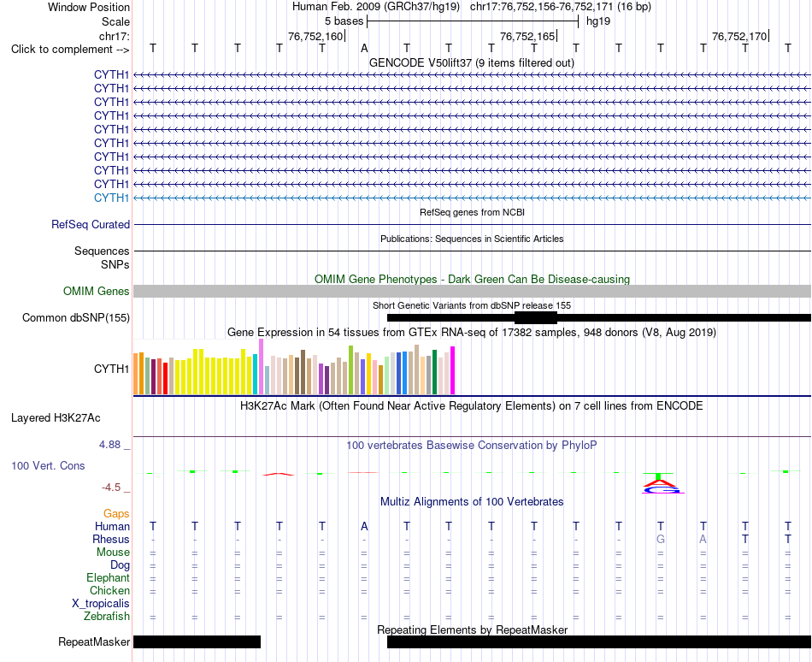Select the thick dbSNP variant block
This screenshot has width=812, height=662.
tap(535, 317)
